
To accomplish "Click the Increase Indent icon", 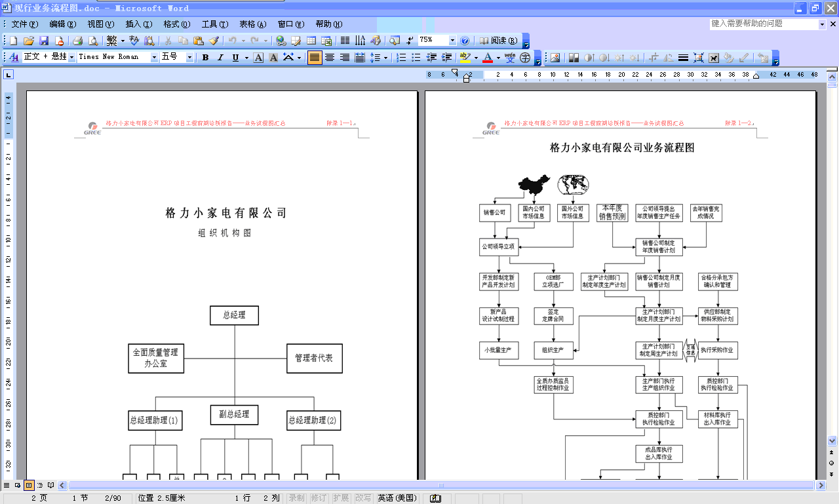I will coord(446,58).
